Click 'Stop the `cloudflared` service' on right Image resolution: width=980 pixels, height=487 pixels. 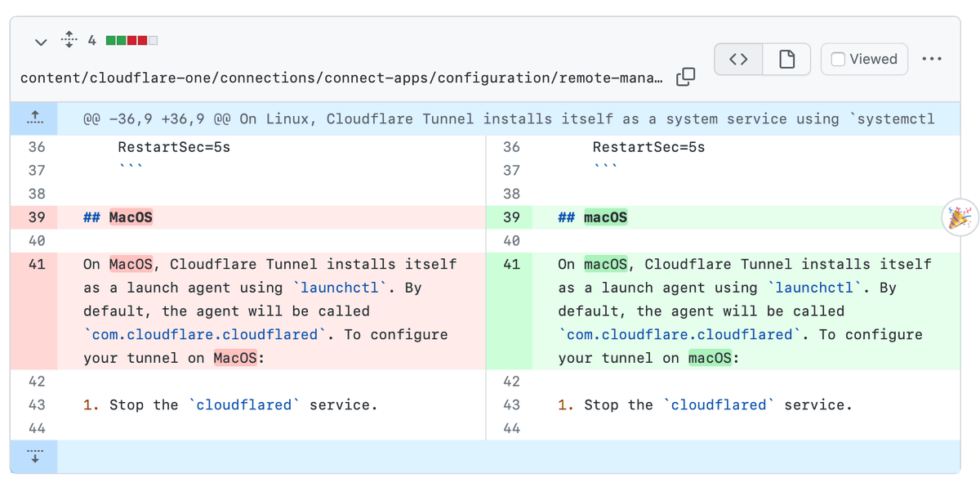[x=718, y=404]
